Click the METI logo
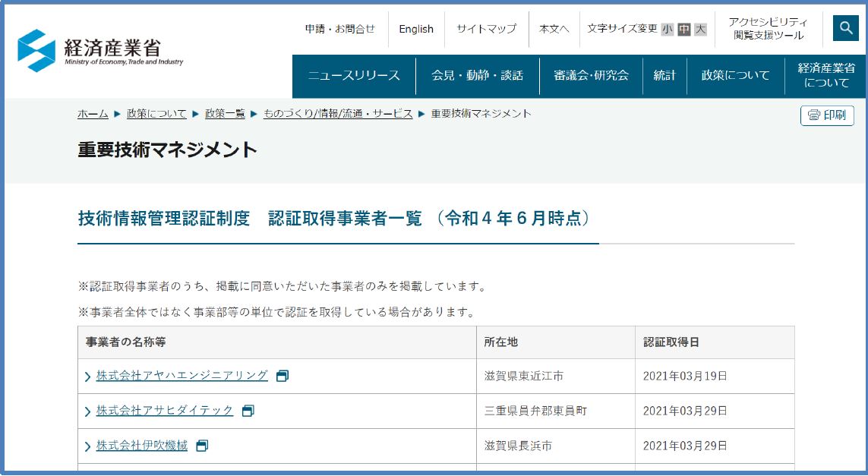Screen dimensions: 868x476 [x=100, y=50]
